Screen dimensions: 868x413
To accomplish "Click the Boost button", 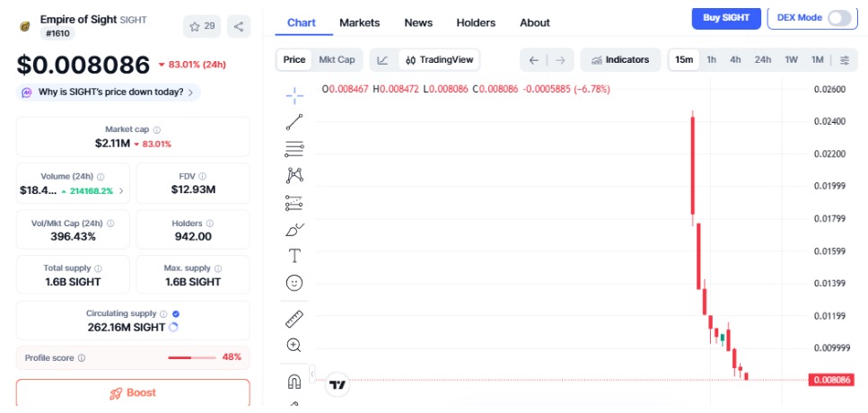I will tap(133, 393).
